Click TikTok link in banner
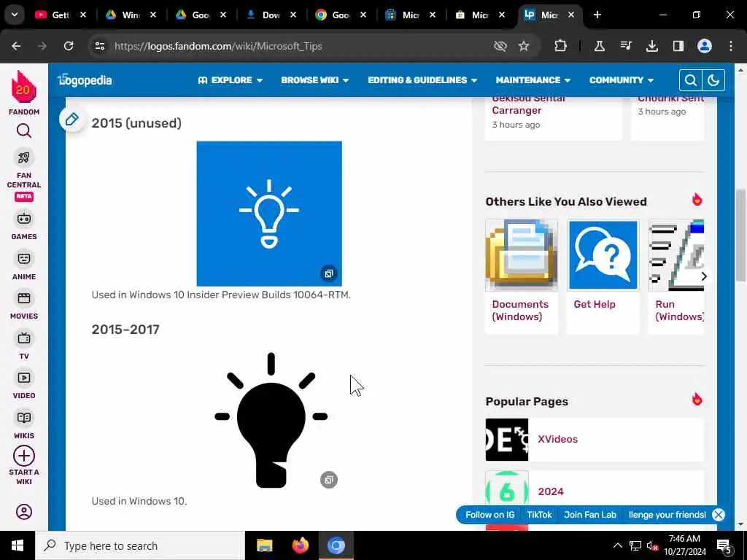The width and height of the screenshot is (747, 560). tap(539, 515)
